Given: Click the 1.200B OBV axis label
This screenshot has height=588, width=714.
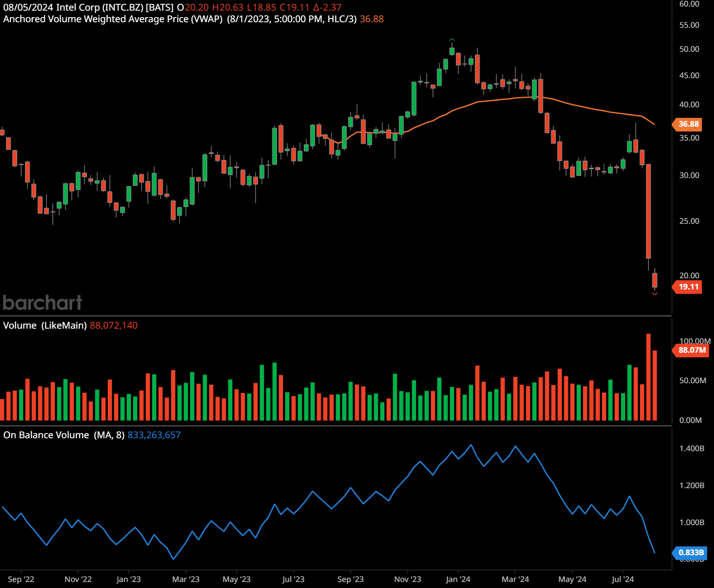Looking at the screenshot, I should point(692,485).
